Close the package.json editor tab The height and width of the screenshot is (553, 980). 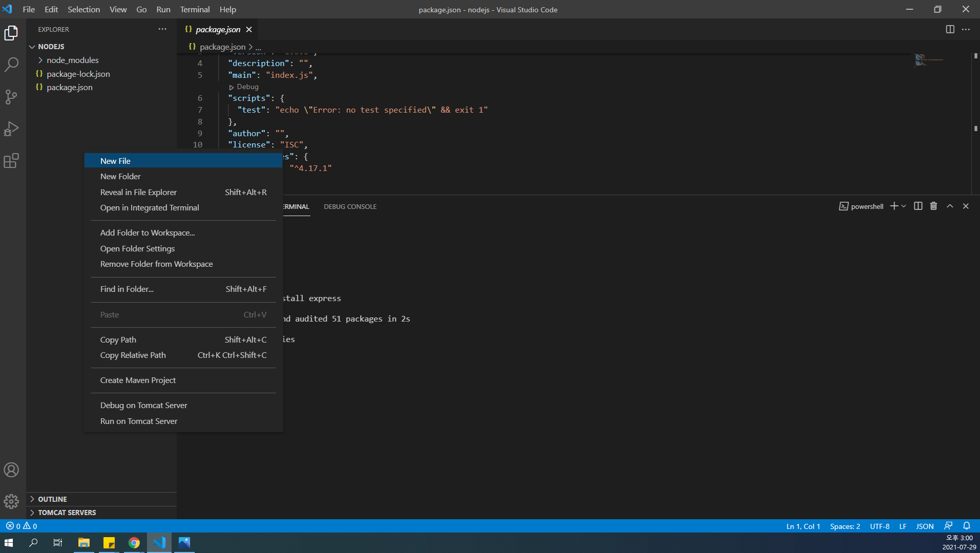[249, 30]
